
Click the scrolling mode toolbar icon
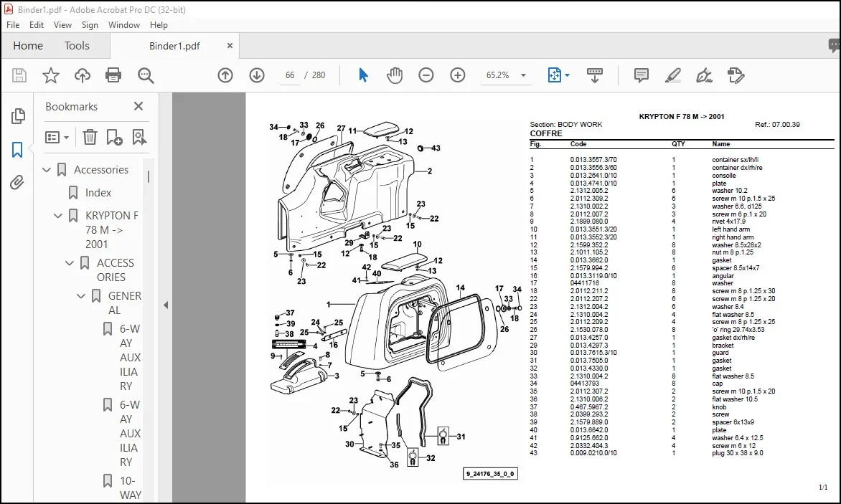click(595, 75)
